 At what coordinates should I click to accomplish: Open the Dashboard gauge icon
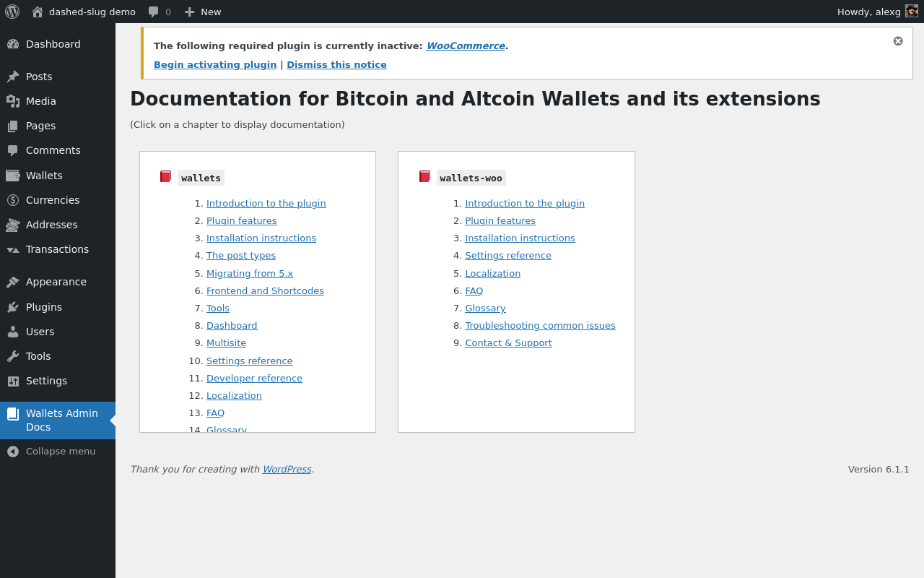coord(13,44)
